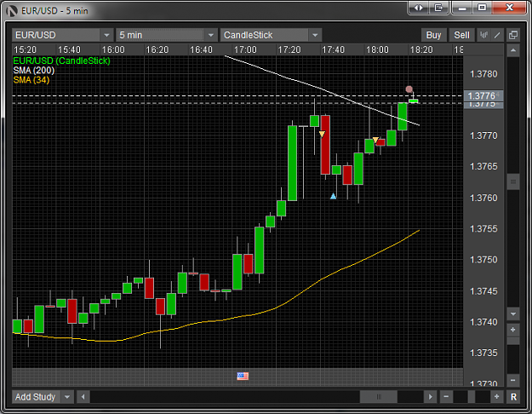532x414 pixels.
Task: Click the EUR/USD (CandleStick) legend label
Action: 61,60
